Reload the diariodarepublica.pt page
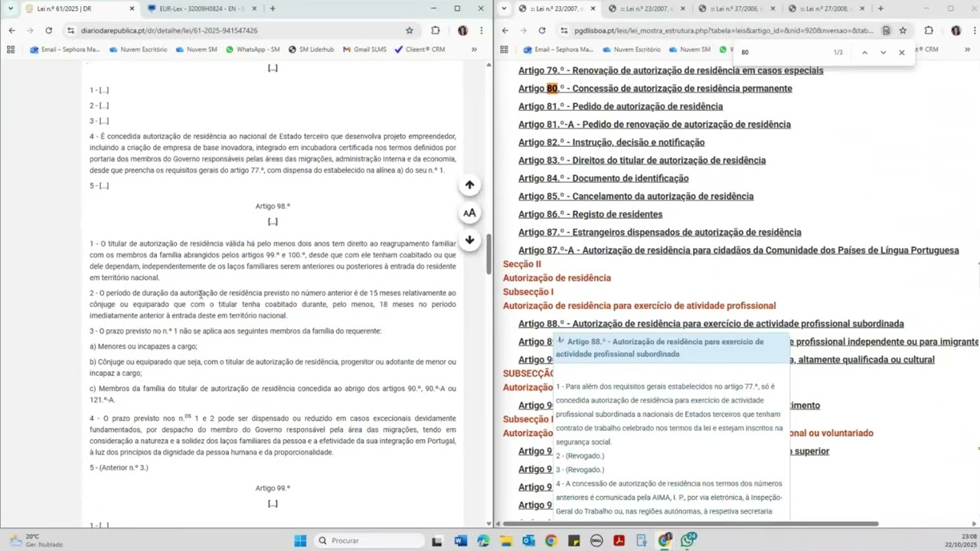The height and width of the screenshot is (551, 980). click(x=48, y=31)
